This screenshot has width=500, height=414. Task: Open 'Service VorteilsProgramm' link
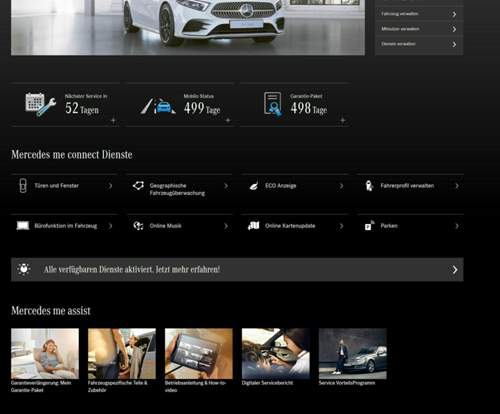(347, 383)
